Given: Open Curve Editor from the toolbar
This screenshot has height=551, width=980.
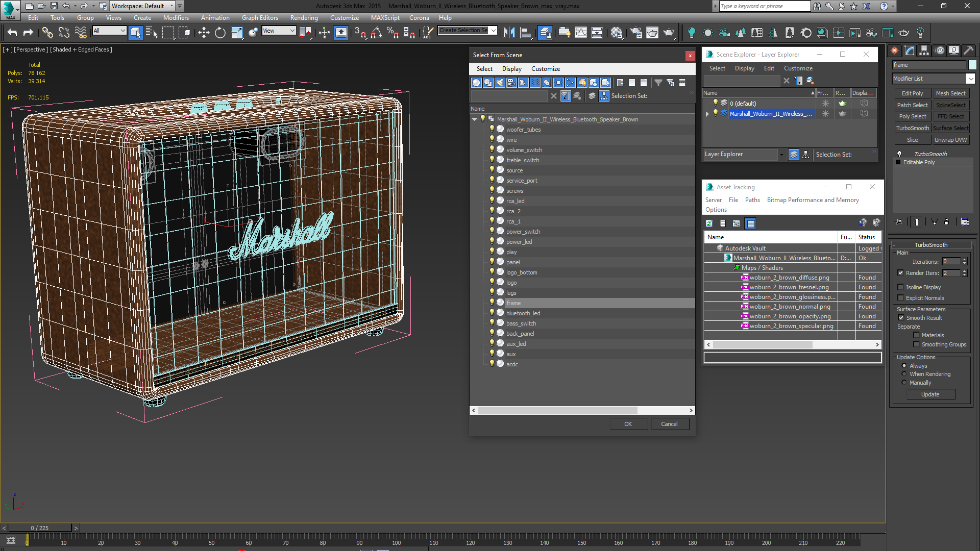Looking at the screenshot, I should [x=581, y=33].
